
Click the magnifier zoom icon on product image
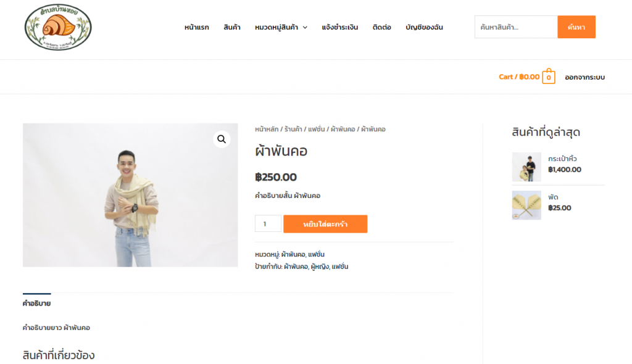coord(222,139)
